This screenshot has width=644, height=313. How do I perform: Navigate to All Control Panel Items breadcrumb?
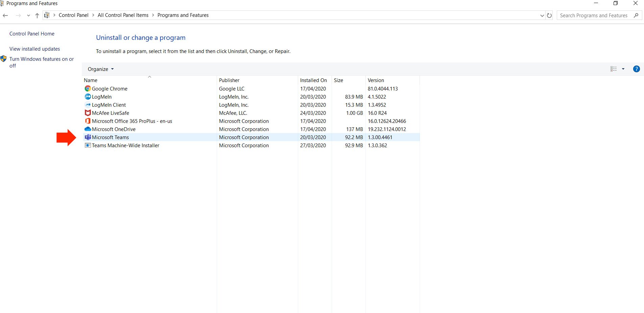pos(123,15)
